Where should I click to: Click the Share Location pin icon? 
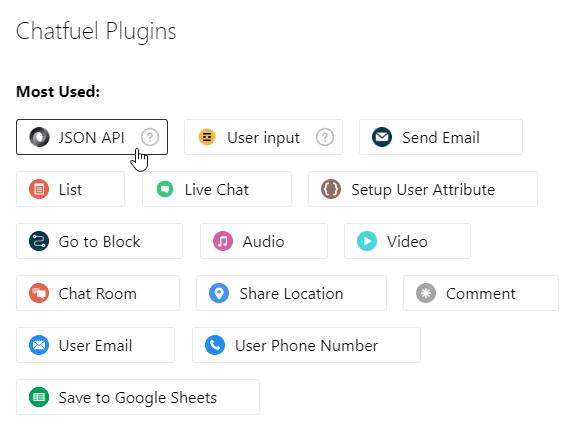pos(219,293)
